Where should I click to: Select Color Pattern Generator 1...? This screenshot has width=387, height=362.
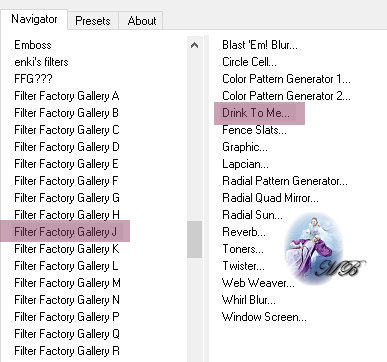[286, 79]
